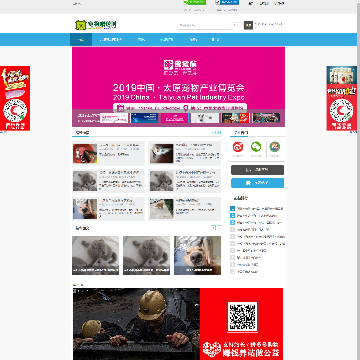Click the green WeChat icon in sidebar

[x=256, y=146]
